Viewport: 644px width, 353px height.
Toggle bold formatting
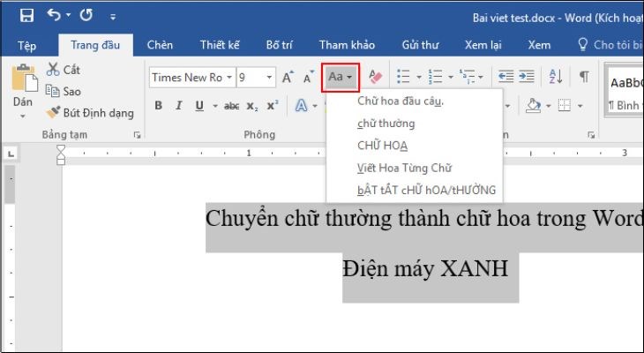tap(159, 106)
